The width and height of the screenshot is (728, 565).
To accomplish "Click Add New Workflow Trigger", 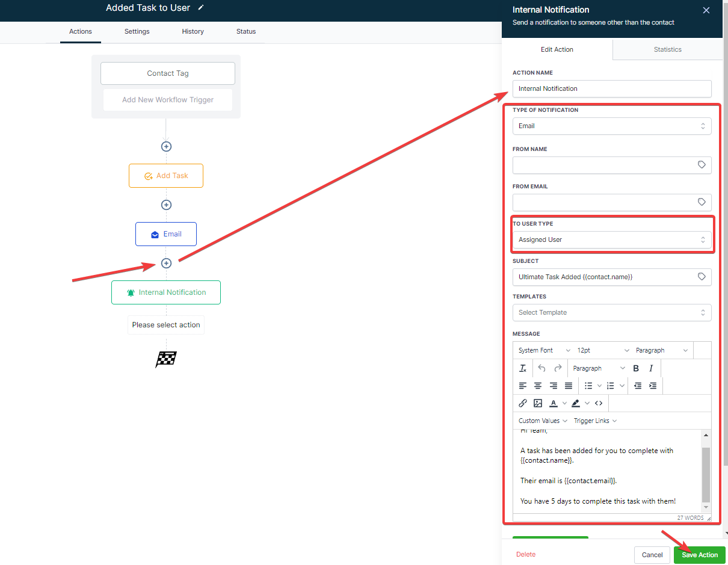I will [168, 100].
